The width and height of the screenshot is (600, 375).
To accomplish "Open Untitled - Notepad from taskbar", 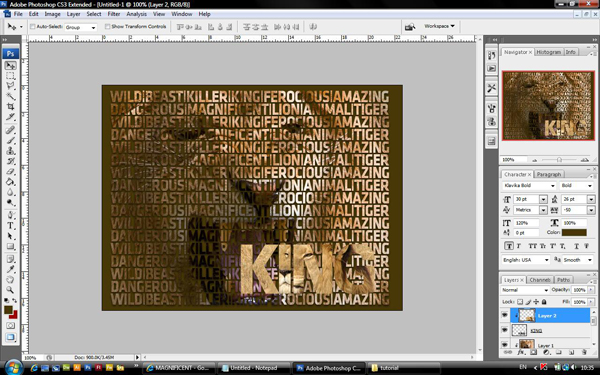I will coord(254,368).
